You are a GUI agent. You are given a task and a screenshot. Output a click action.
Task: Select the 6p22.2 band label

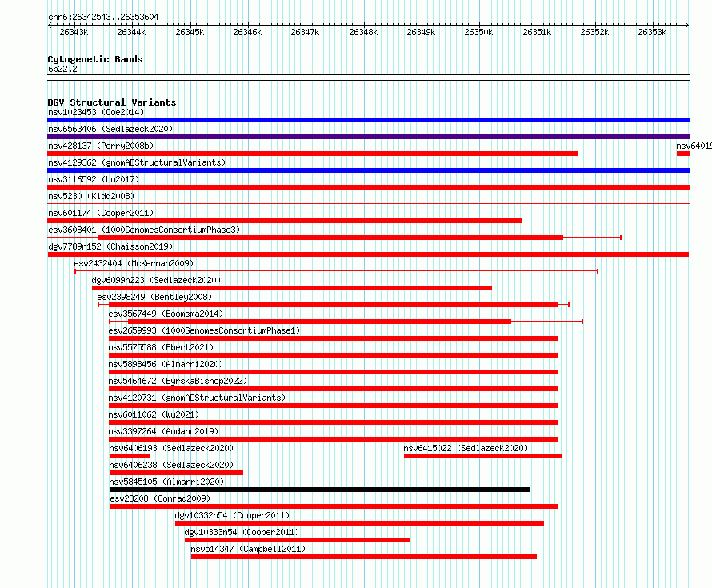point(62,70)
